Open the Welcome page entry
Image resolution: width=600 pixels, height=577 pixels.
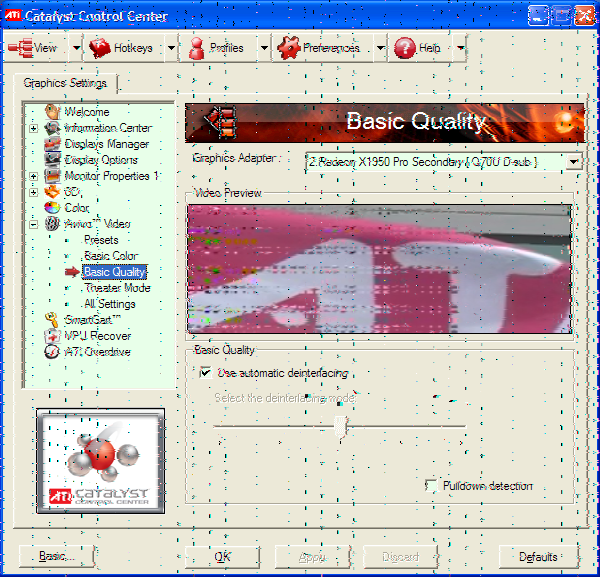point(87,112)
